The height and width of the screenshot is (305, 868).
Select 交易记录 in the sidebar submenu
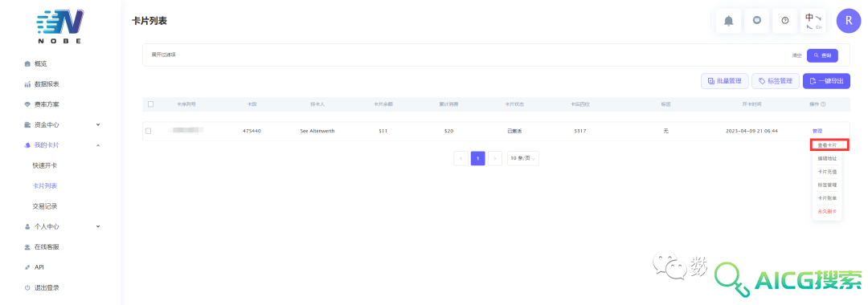45,206
